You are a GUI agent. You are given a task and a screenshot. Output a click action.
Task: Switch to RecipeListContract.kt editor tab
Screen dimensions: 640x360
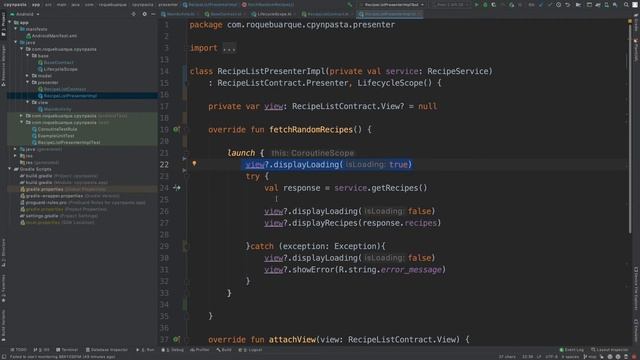(328, 14)
